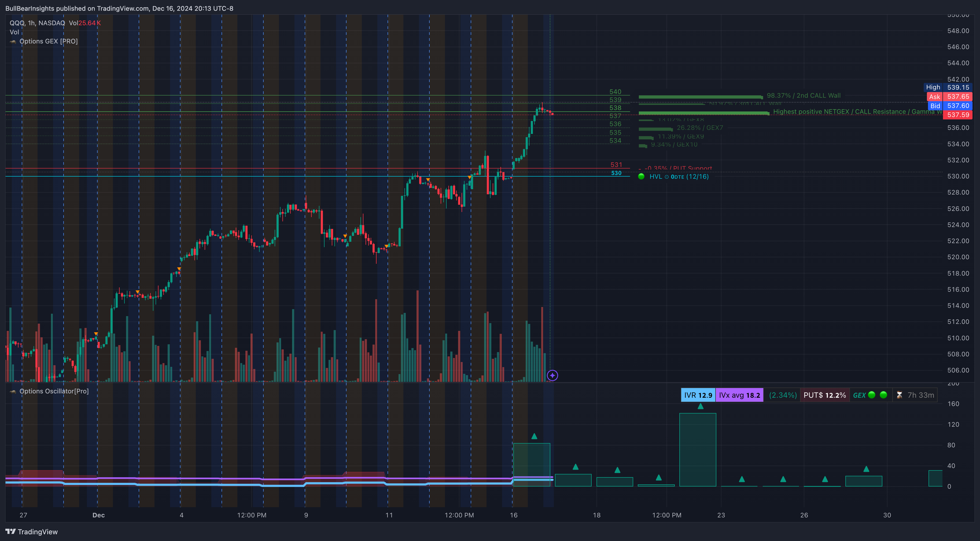Click the second green GEX status dot
The width and height of the screenshot is (980, 541).
click(883, 395)
